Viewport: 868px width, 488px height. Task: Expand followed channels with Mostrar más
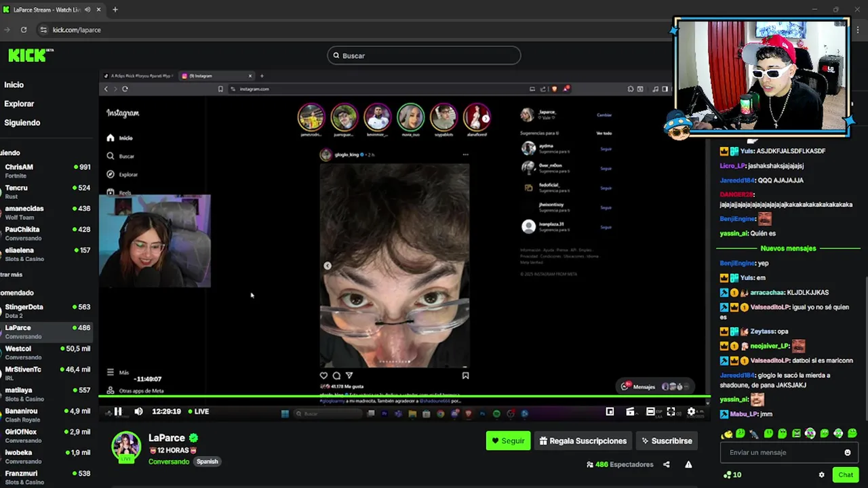[12, 274]
